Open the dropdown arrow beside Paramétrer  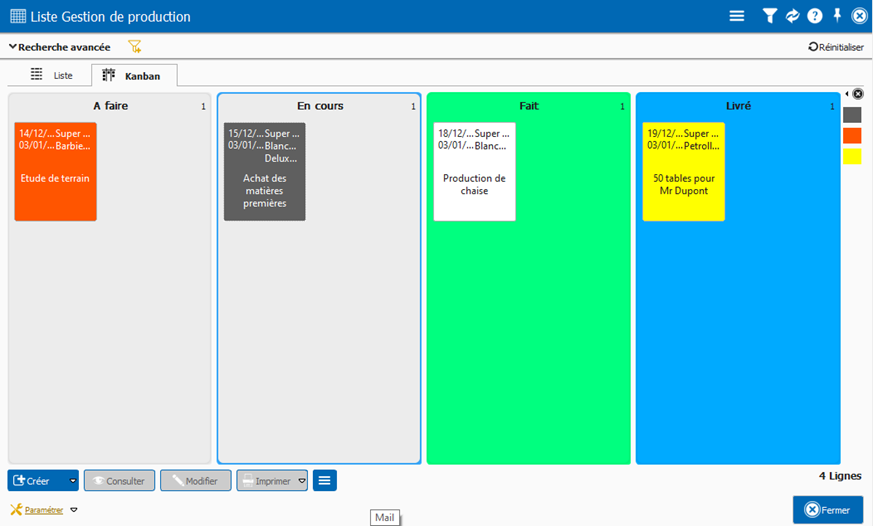pos(74,510)
